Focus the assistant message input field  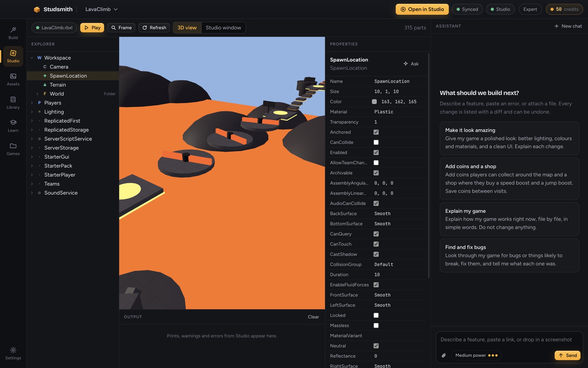pyautogui.click(x=509, y=340)
